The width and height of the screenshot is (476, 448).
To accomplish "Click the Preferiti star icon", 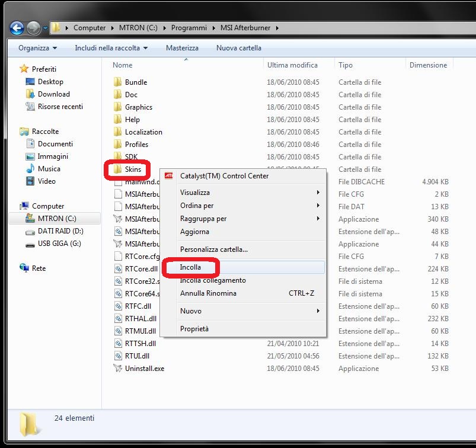I will point(24,69).
